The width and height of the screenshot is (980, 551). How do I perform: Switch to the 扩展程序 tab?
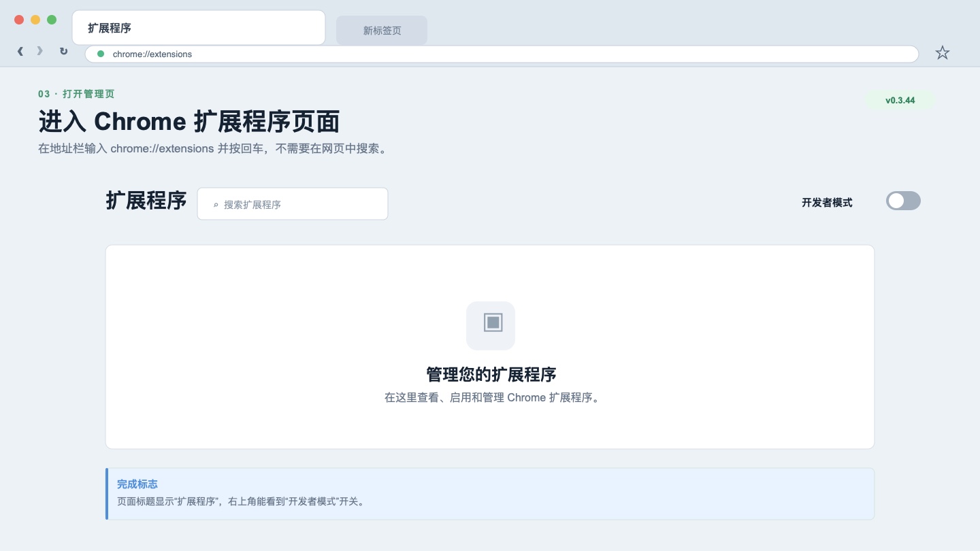(199, 28)
